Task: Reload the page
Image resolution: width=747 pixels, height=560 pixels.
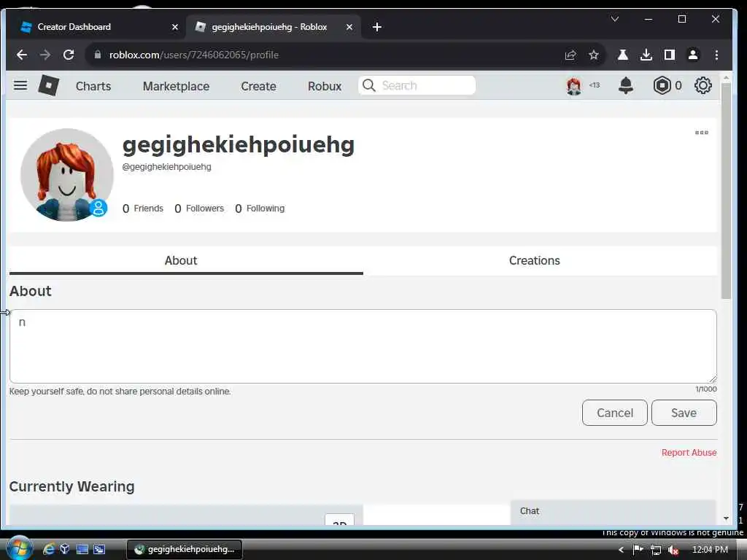Action: (69, 55)
